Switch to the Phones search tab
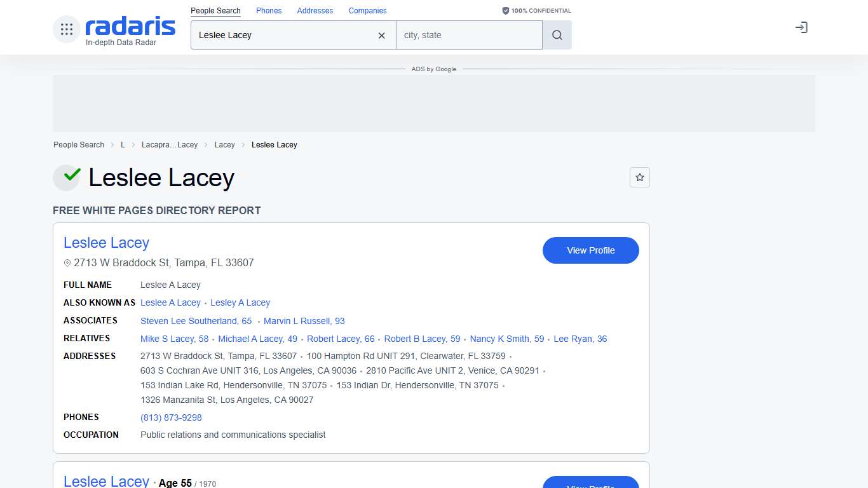Screen dimensions: 868x488 coord(269,11)
